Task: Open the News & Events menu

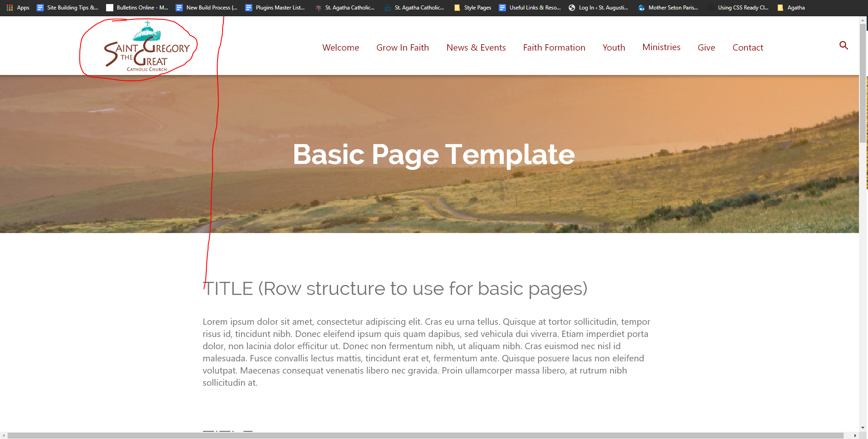Action: tap(476, 47)
